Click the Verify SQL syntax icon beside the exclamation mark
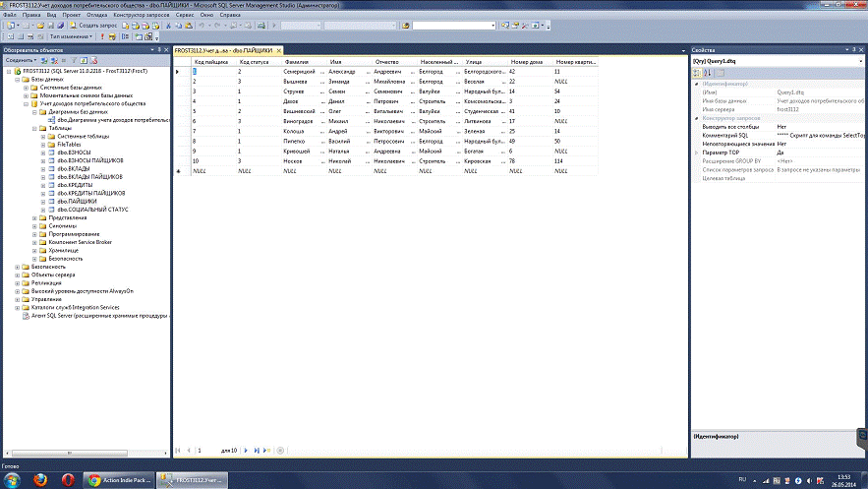The width and height of the screenshot is (868, 489). point(112,36)
